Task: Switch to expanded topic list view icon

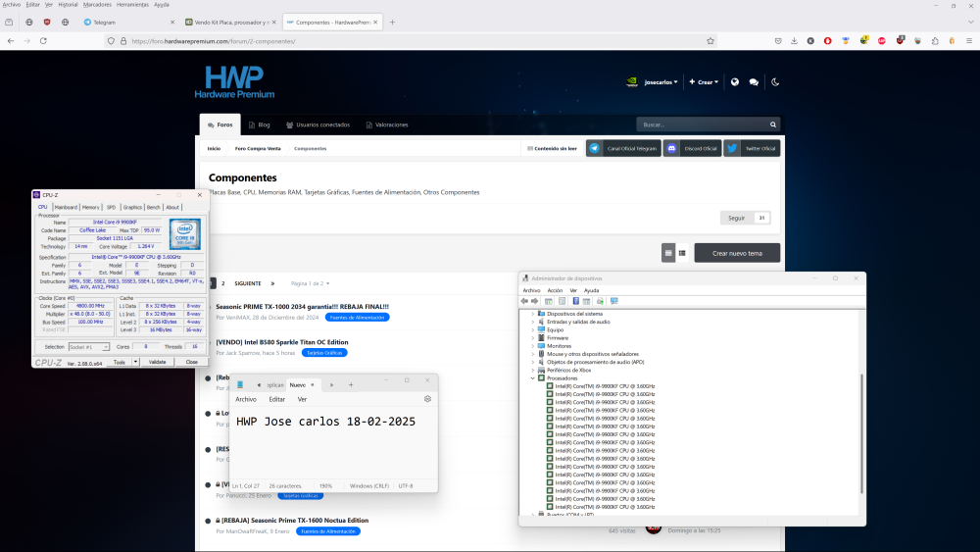Action: click(x=668, y=253)
